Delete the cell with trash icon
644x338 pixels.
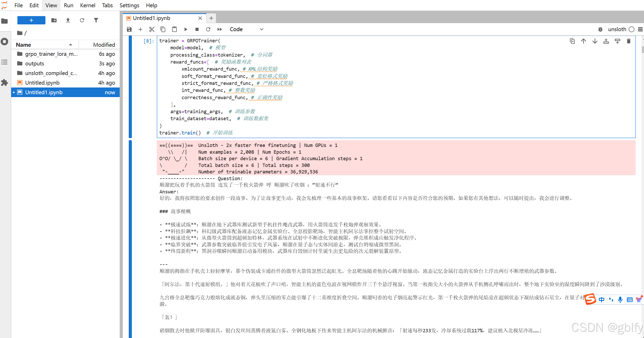[x=629, y=41]
